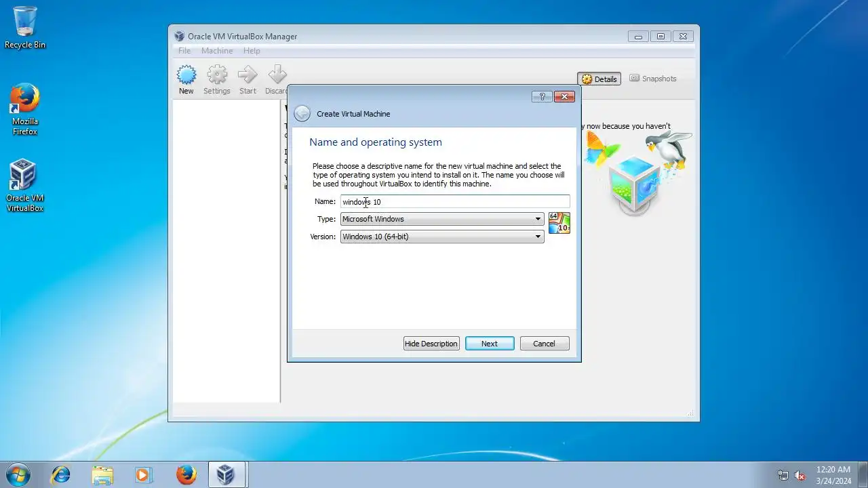
Task: Click the muted volume tray icon
Action: [x=800, y=475]
